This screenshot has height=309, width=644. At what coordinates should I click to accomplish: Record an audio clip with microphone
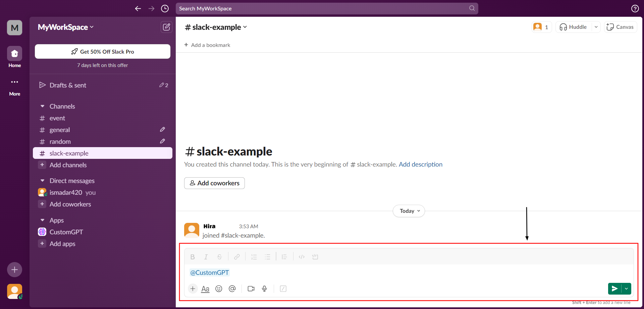[x=264, y=289]
